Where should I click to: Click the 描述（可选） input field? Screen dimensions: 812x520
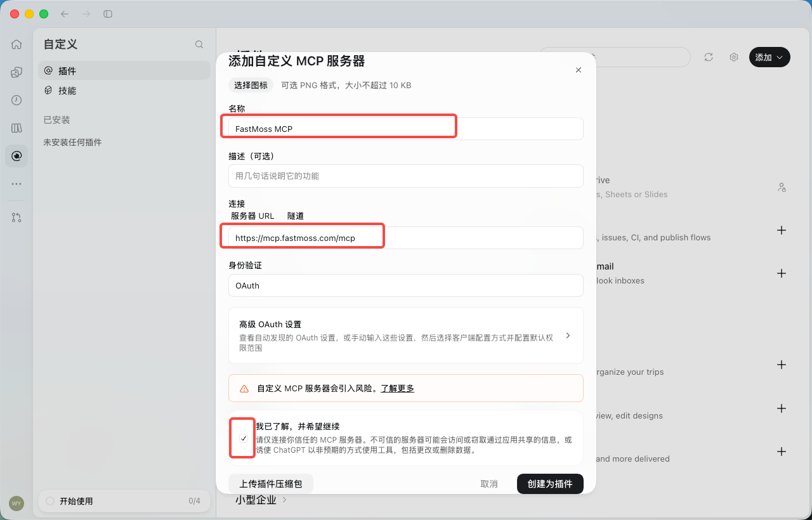406,176
